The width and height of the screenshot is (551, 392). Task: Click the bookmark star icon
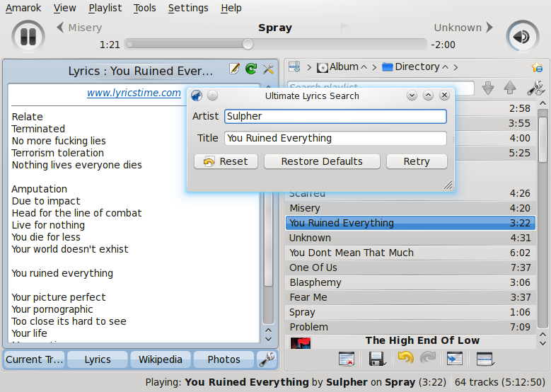click(537, 67)
